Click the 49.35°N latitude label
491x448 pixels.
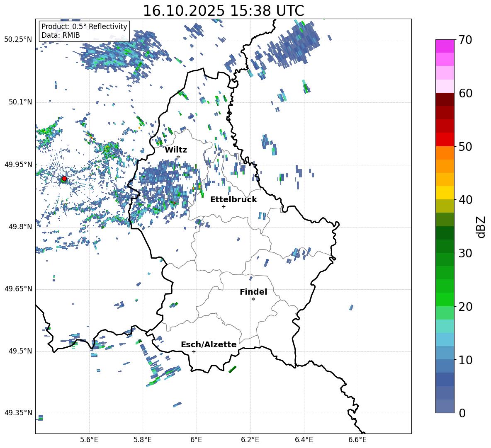tap(18, 413)
